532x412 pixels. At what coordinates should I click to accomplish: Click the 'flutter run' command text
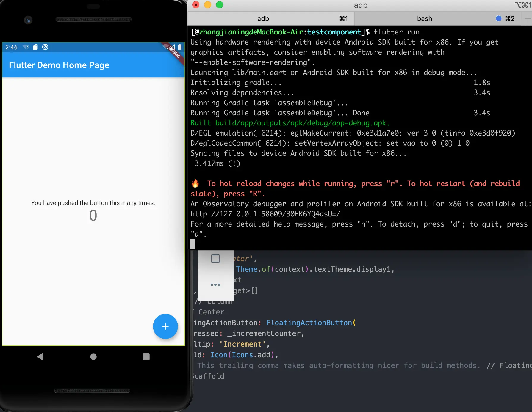click(x=397, y=32)
